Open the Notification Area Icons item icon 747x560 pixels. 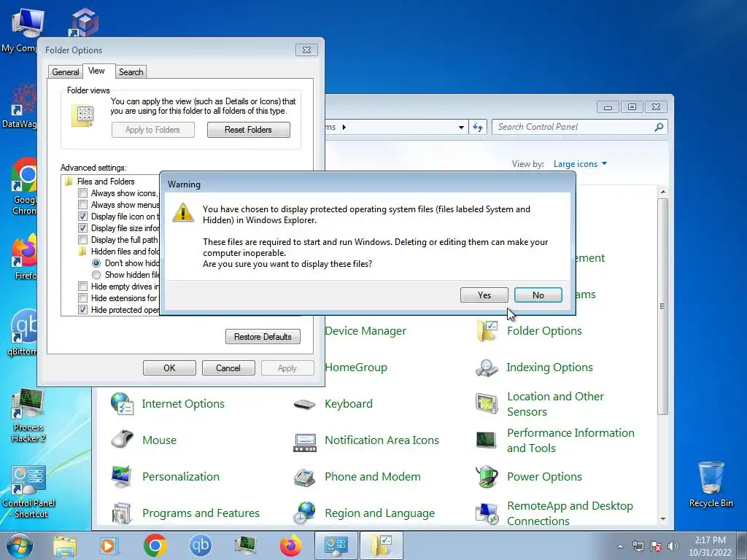pos(304,441)
